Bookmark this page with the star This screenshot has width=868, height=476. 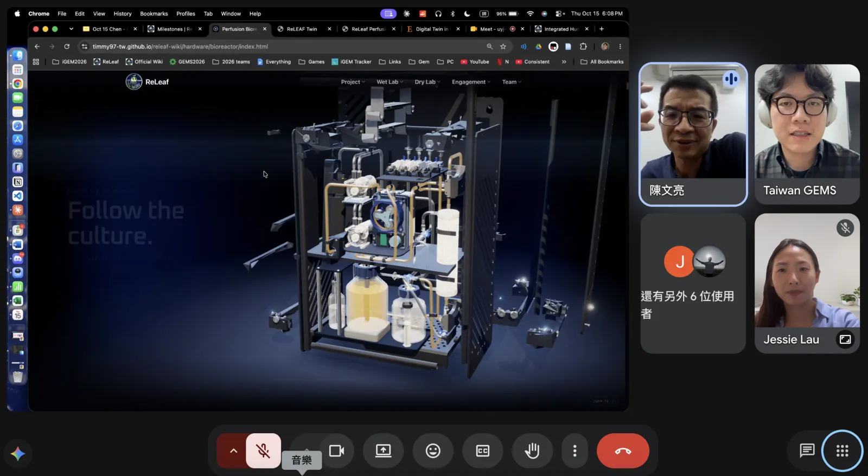click(x=503, y=47)
